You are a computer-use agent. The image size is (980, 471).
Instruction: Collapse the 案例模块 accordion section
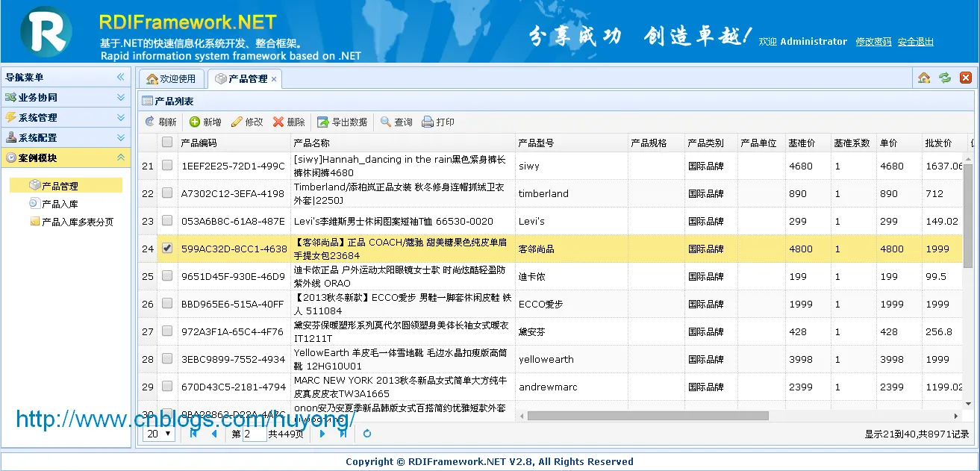[x=66, y=157]
